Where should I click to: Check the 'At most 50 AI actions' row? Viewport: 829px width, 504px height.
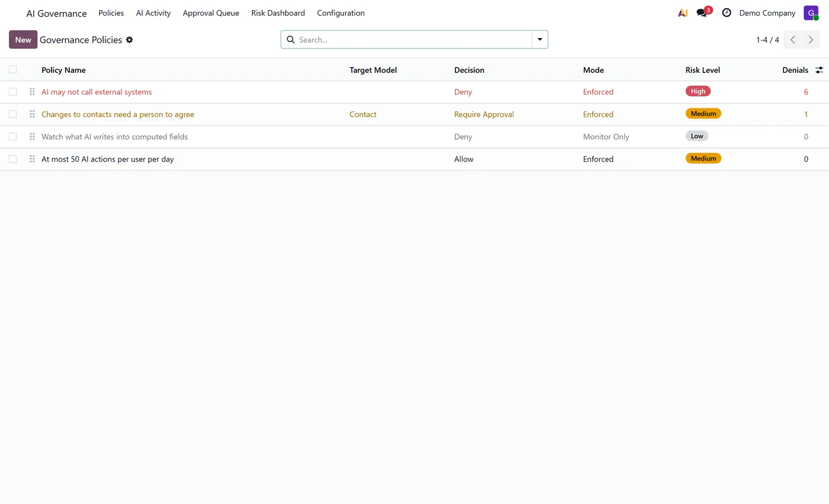(x=13, y=159)
